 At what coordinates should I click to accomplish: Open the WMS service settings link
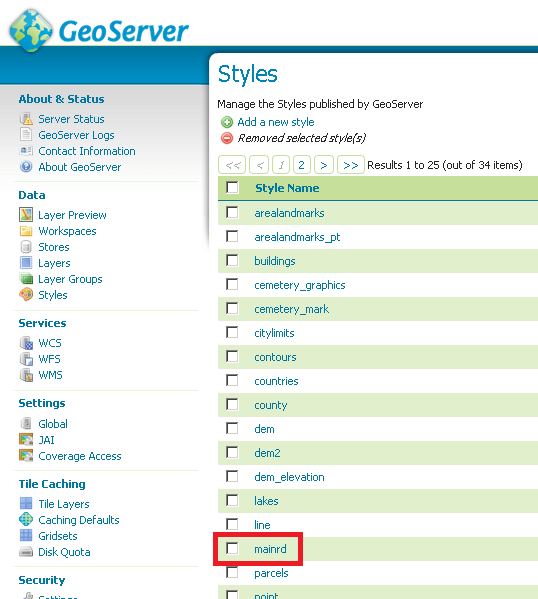[x=50, y=375]
